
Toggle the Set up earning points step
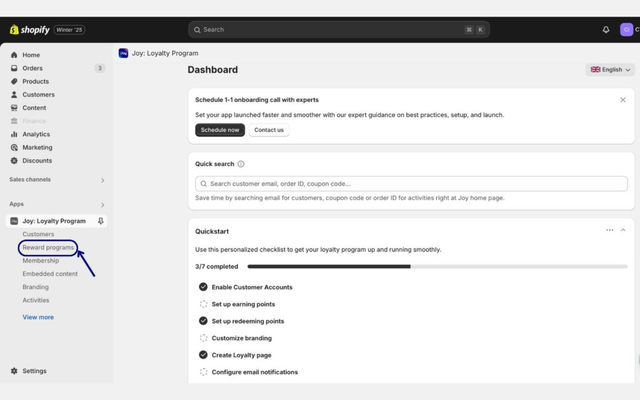click(203, 304)
